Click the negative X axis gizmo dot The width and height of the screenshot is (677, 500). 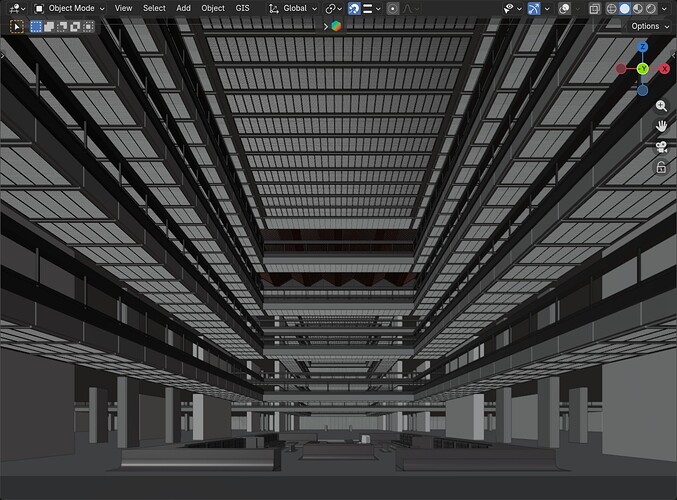click(621, 69)
